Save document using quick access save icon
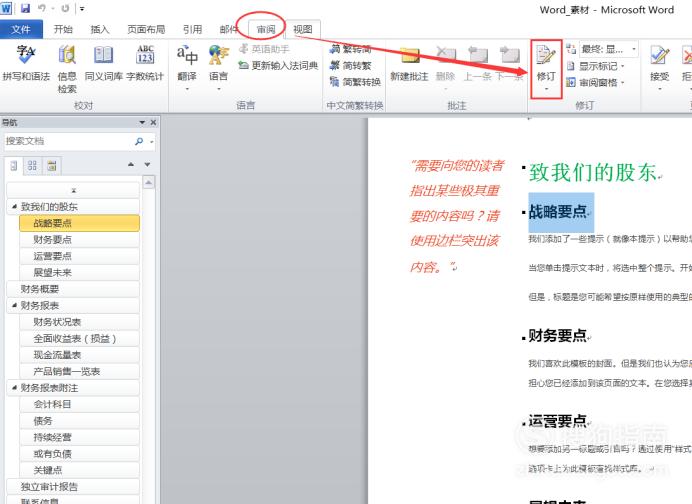The image size is (692, 504). (25, 8)
